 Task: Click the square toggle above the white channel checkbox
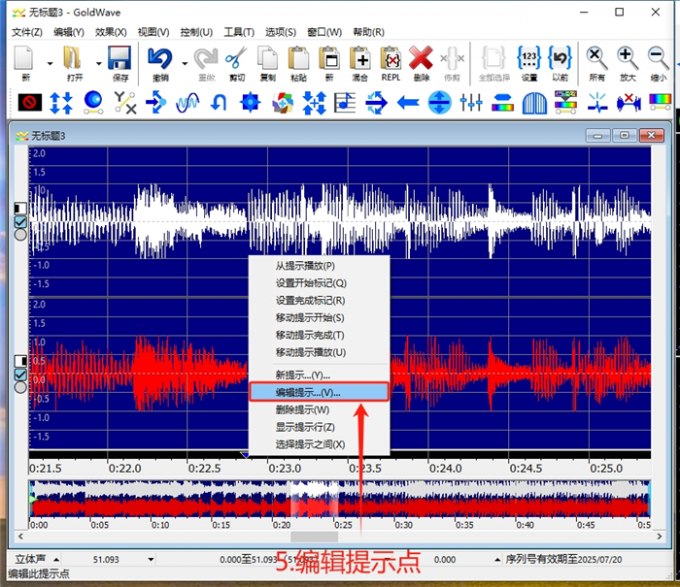click(x=20, y=209)
